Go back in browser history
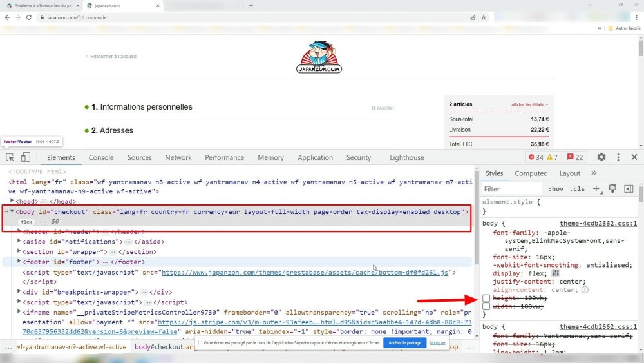This screenshot has height=363, width=644. point(7,17)
